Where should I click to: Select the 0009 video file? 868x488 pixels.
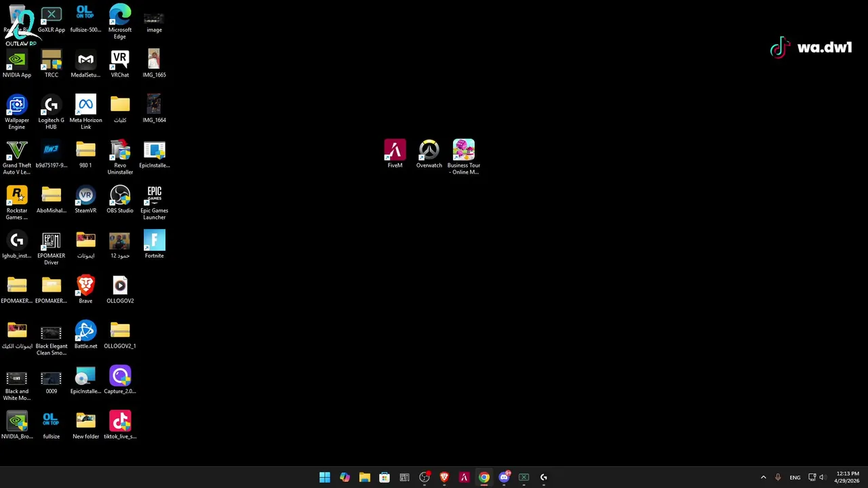(52, 381)
